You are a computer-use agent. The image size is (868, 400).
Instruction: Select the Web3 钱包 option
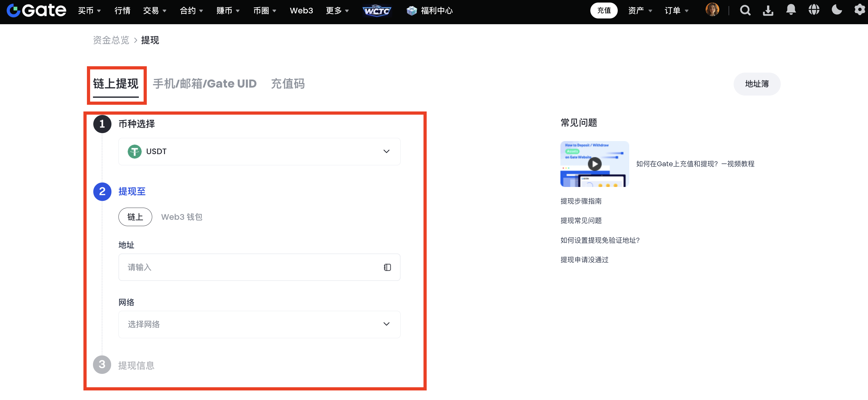click(x=181, y=217)
